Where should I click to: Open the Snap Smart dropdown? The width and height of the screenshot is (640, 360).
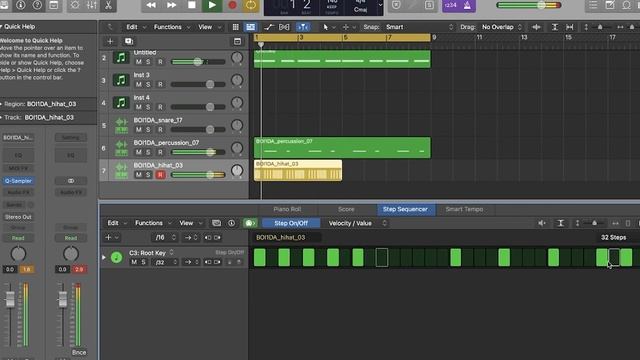coord(419,27)
